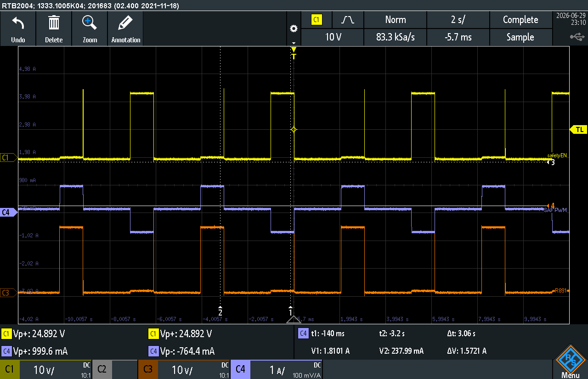Click the Complete acquisition status button
Image resolution: width=588 pixels, height=379 pixels.
tap(520, 20)
